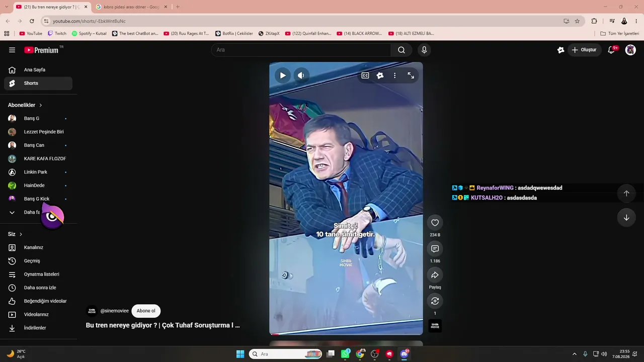
Task: Open Oynatma listeleri playlists
Action: coord(38,275)
